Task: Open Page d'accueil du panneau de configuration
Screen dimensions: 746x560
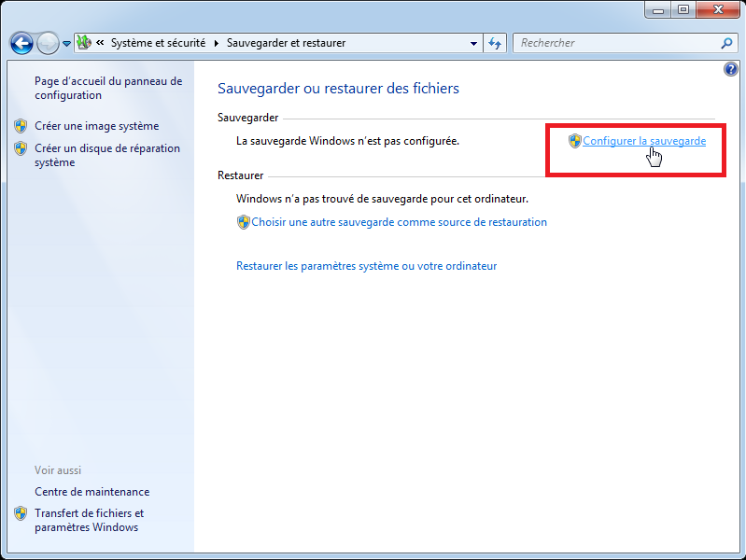Action: click(108, 88)
